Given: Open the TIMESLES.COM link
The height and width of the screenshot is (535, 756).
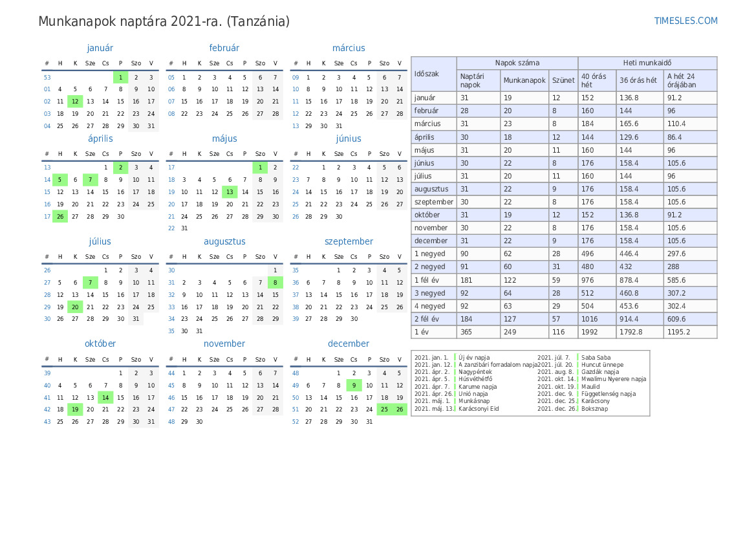Looking at the screenshot, I should 686,21.
